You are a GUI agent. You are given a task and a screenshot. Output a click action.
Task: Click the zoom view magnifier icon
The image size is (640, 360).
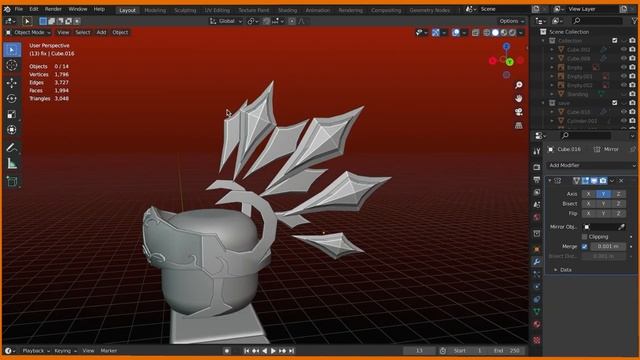518,85
